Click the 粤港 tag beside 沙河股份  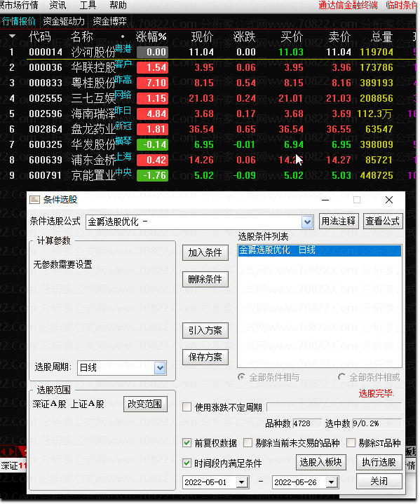click(x=123, y=48)
